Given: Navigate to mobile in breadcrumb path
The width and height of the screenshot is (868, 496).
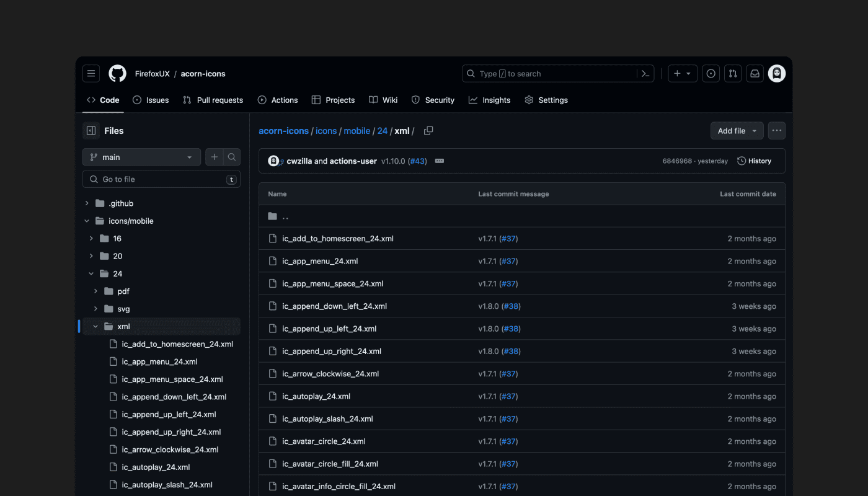Looking at the screenshot, I should (357, 131).
